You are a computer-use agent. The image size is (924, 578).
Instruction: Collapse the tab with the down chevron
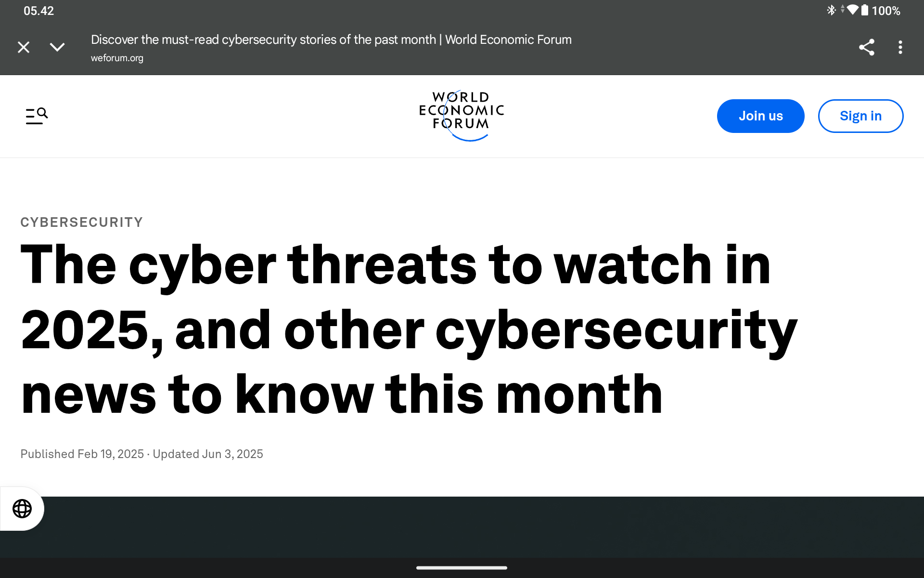tap(57, 47)
